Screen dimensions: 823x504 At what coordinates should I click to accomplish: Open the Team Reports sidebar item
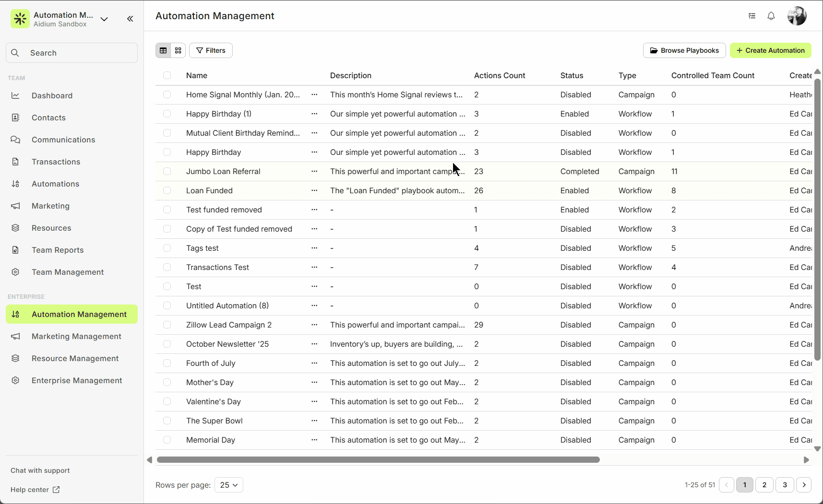point(58,250)
